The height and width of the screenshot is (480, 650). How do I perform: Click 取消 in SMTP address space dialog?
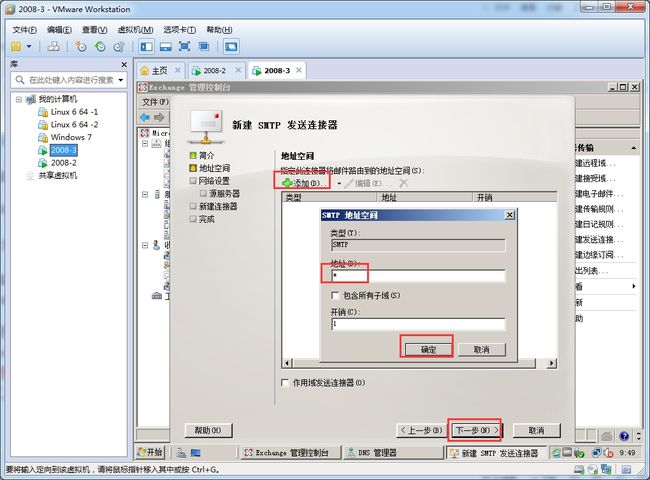481,349
